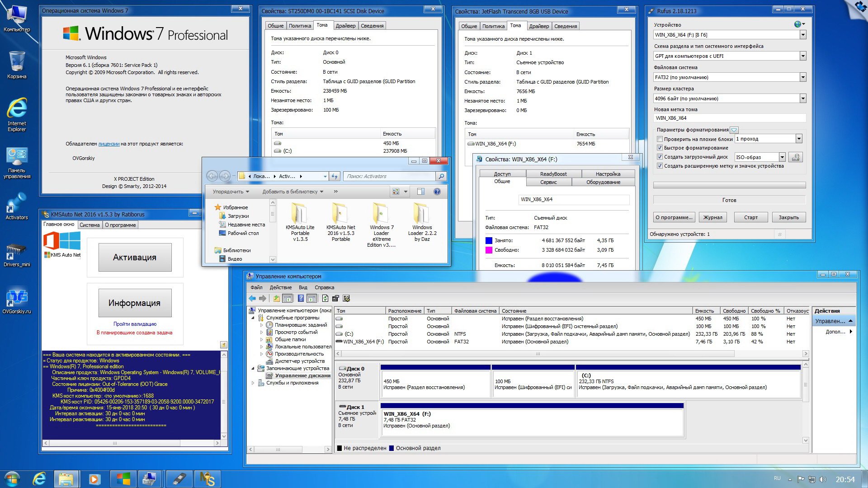Click the Explorer change view icon

point(396,192)
